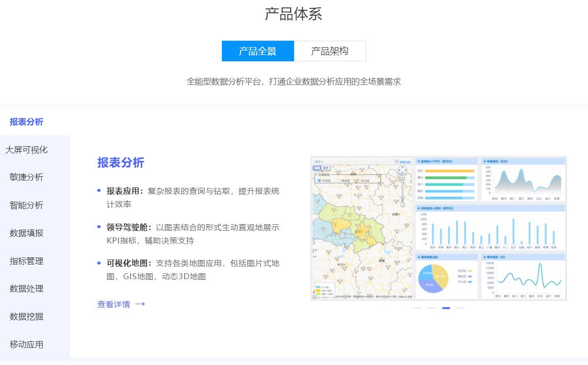
Task: Click the compass pan control on the map
Action: point(402,170)
